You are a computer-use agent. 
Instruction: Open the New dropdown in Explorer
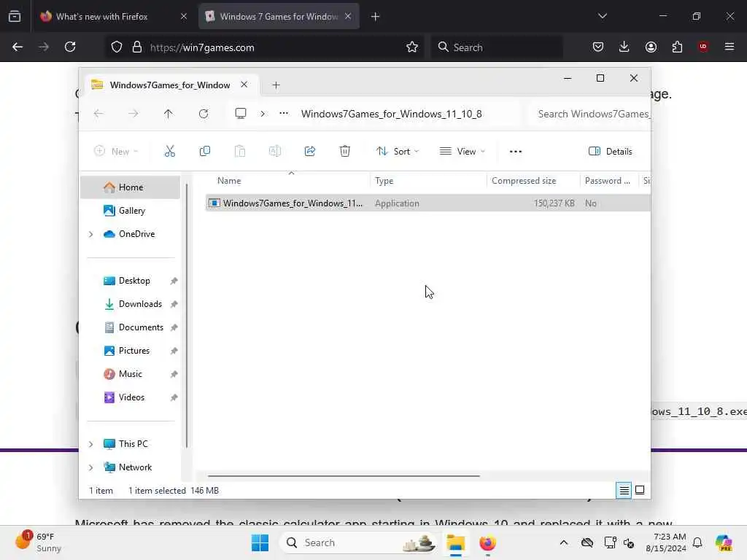(116, 152)
